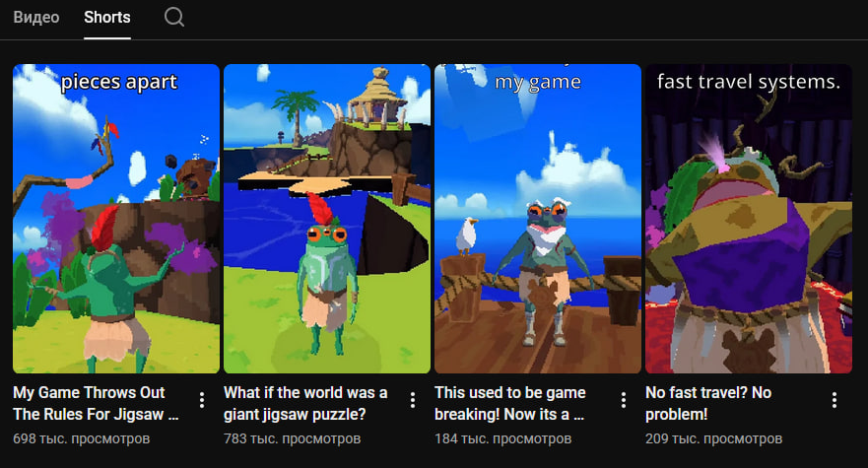
Task: Open title "This used to be game breaking!"
Action: (x=509, y=403)
